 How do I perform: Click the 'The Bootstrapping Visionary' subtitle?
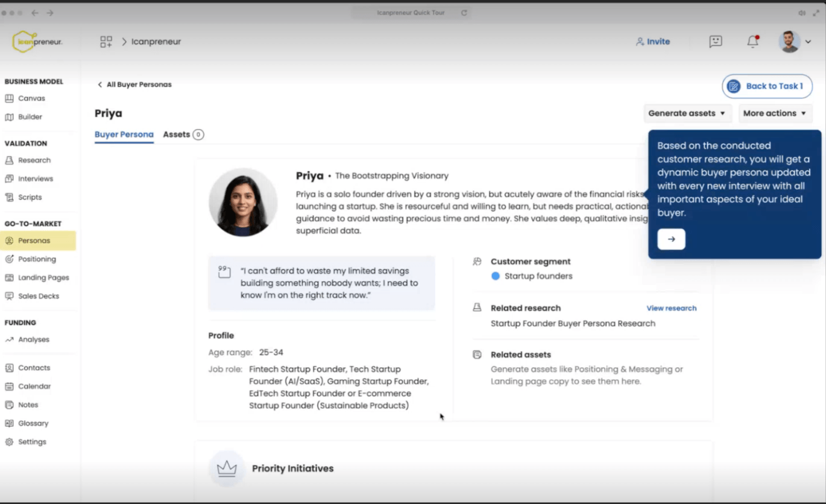(x=392, y=176)
